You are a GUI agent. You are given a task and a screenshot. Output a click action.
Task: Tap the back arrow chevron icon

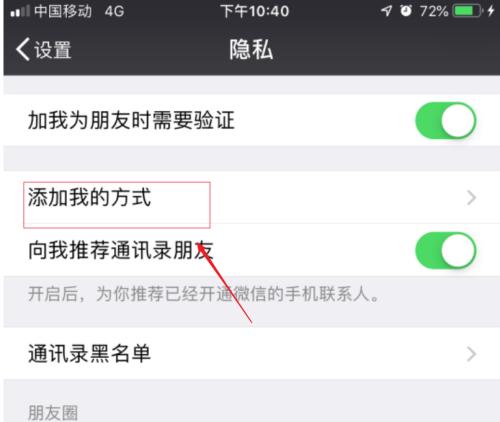point(23,49)
